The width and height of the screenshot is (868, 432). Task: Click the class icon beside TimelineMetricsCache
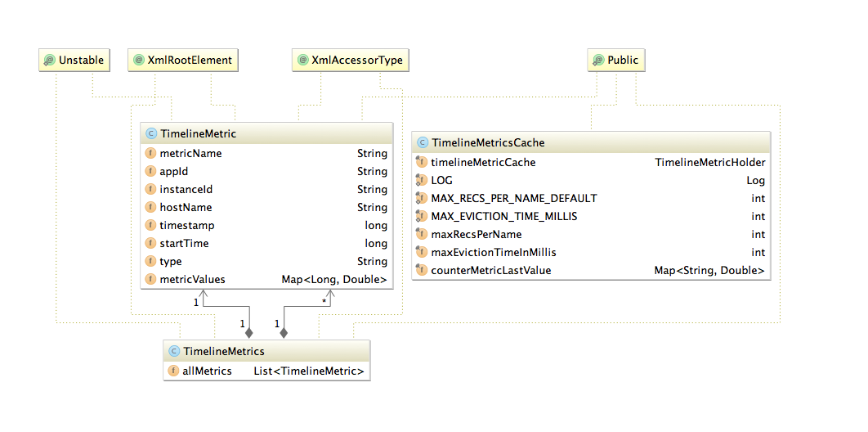click(422, 142)
